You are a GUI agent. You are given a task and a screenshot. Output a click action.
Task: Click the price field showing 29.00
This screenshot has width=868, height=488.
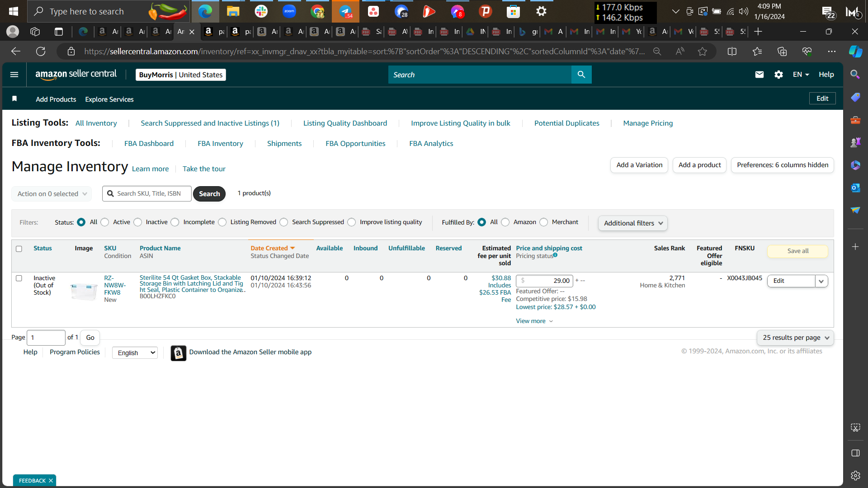click(x=544, y=281)
